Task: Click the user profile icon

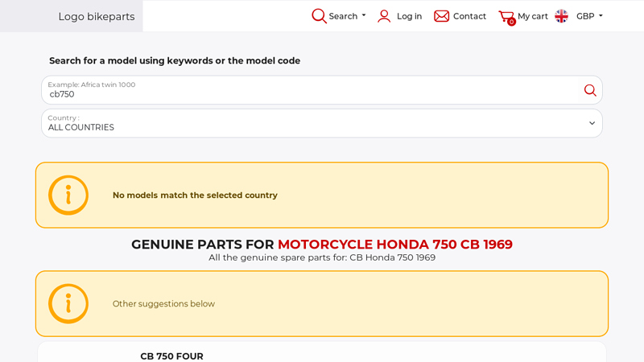Action: point(384,16)
